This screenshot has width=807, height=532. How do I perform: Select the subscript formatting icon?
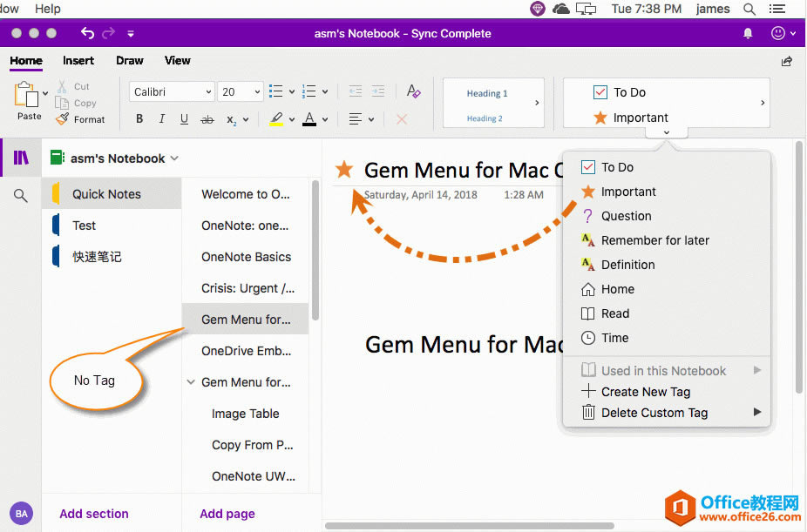229,119
